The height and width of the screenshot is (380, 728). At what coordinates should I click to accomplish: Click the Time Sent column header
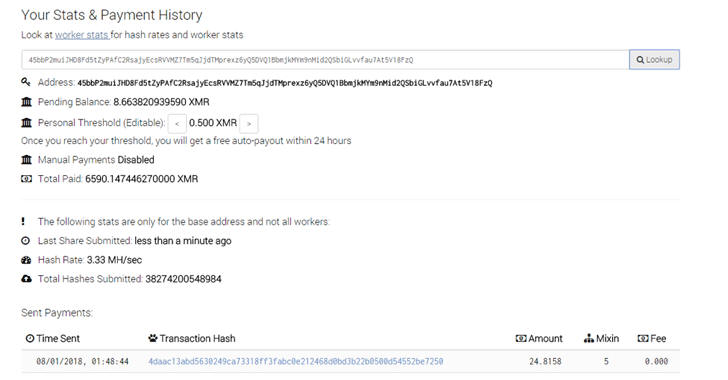52,339
